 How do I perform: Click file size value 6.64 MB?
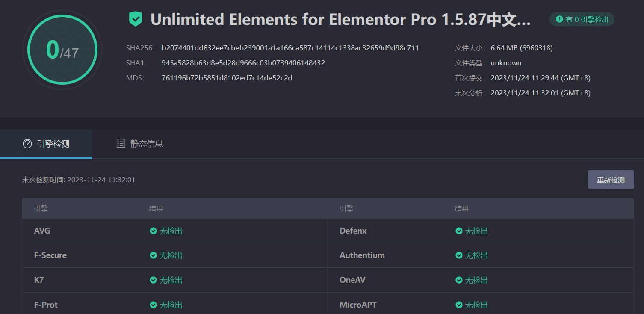522,48
